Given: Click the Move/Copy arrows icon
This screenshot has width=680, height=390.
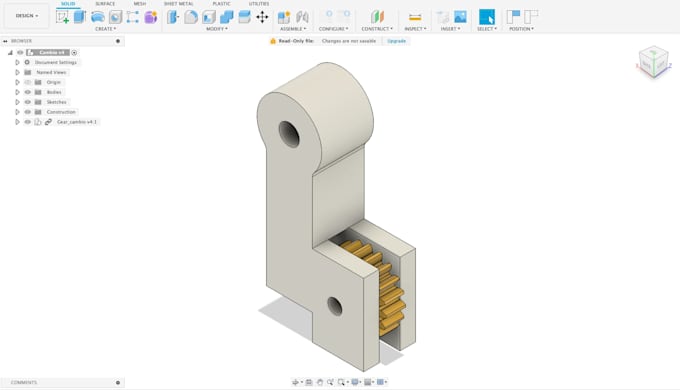Looking at the screenshot, I should (262, 17).
